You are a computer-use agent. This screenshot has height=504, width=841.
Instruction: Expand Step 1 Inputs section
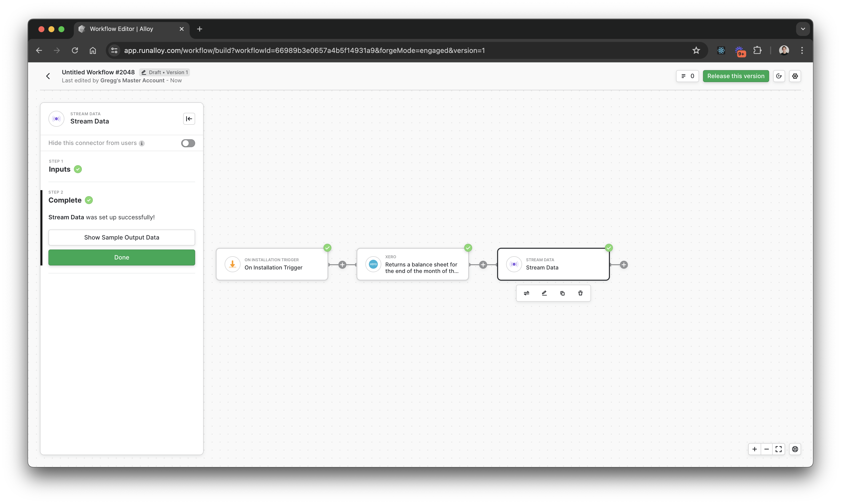60,169
